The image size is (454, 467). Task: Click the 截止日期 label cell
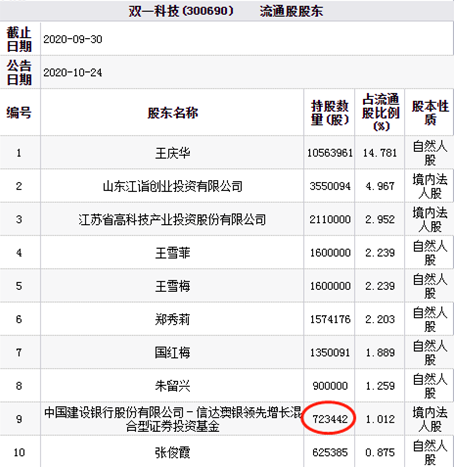[x=19, y=39]
